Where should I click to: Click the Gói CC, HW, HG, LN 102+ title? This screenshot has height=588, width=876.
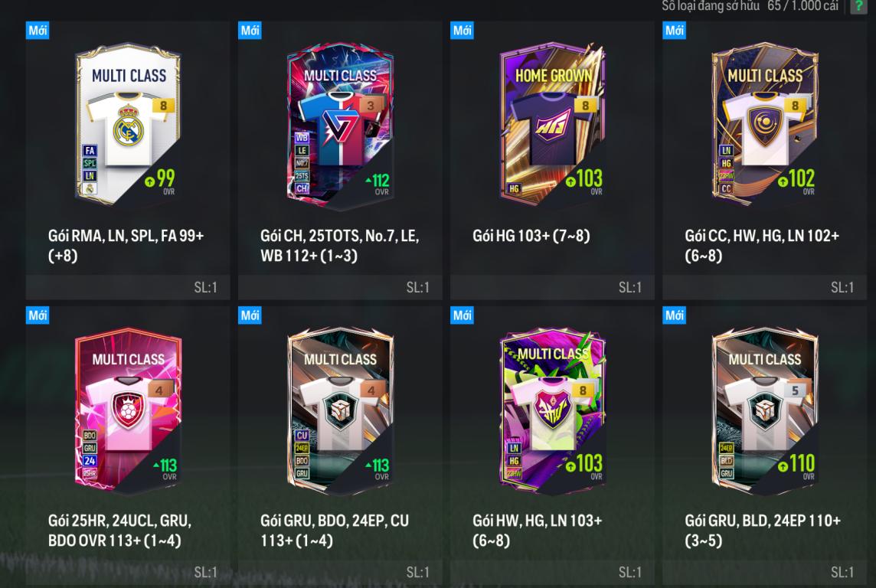(762, 246)
